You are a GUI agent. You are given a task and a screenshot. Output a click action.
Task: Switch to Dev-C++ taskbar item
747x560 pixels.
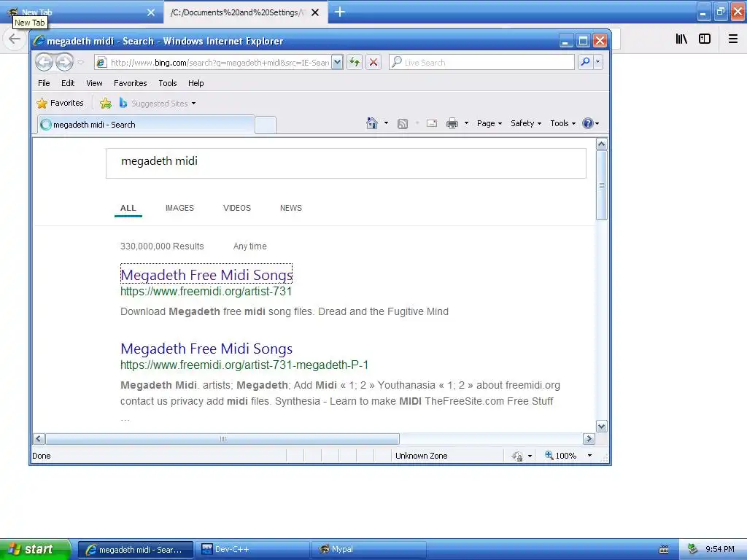click(x=252, y=550)
